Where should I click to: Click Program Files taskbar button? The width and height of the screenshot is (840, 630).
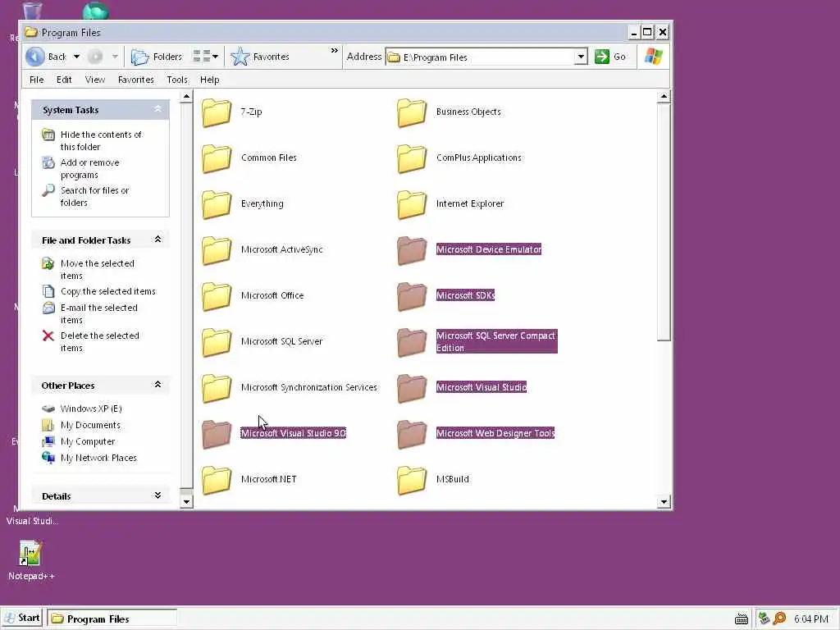[112, 619]
